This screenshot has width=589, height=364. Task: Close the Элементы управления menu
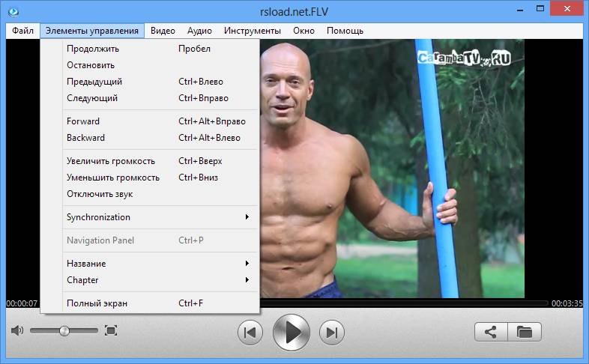coord(92,31)
